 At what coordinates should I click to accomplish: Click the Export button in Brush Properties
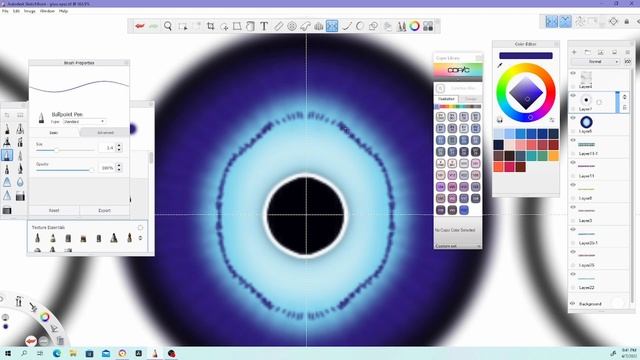104,211
